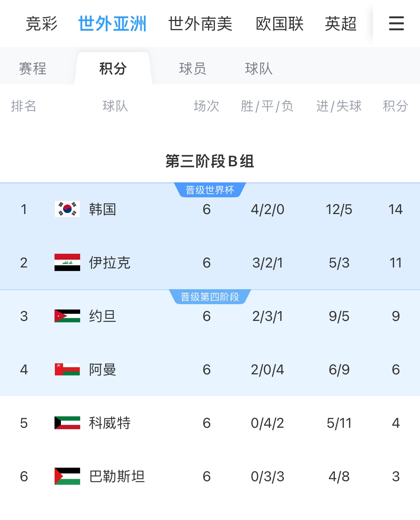
Task: Open the 球员 tab
Action: (193, 68)
